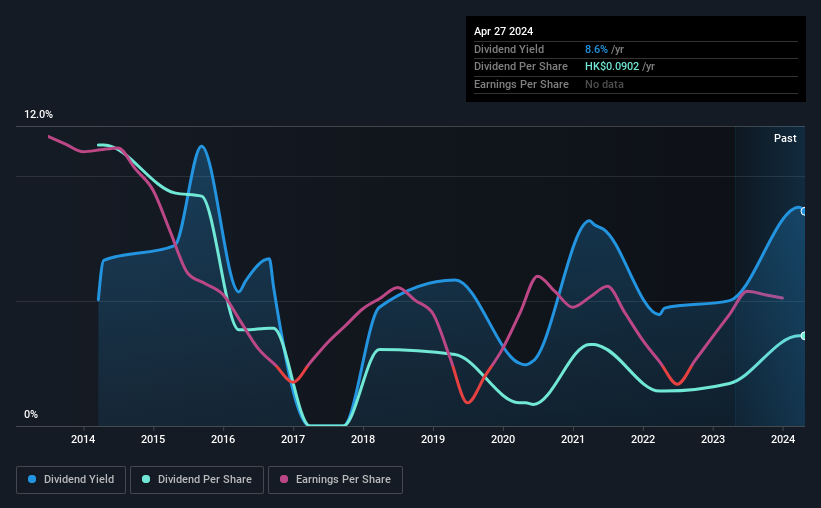The width and height of the screenshot is (821, 508).
Task: Click the Apr 27 2024 tooltip date
Action: pos(503,31)
